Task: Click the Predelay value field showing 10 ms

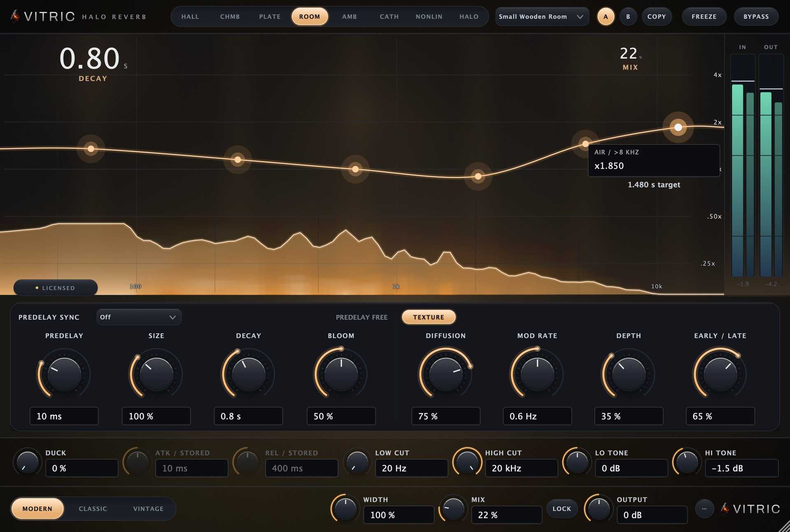Action: point(64,416)
